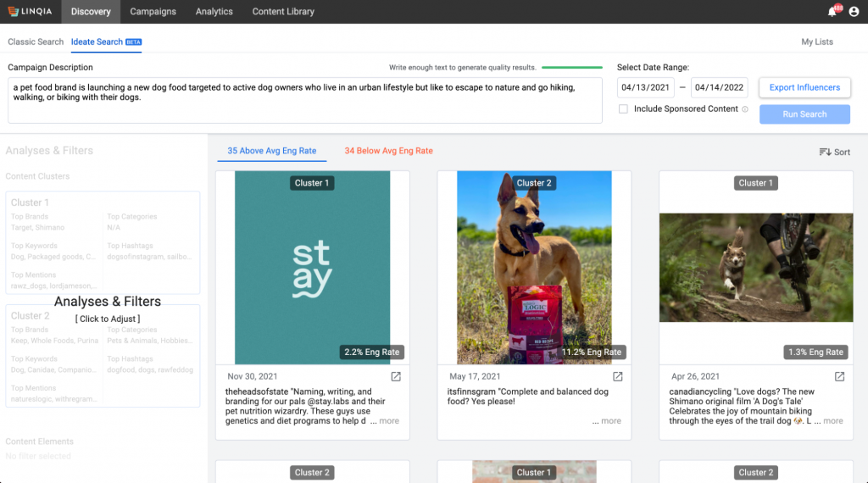The image size is (868, 483).
Task: Click the Apr 26, 2021 date
Action: coord(695,376)
